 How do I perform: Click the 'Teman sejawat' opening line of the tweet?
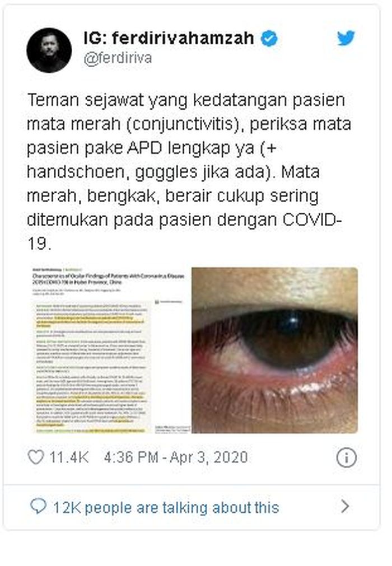click(86, 100)
